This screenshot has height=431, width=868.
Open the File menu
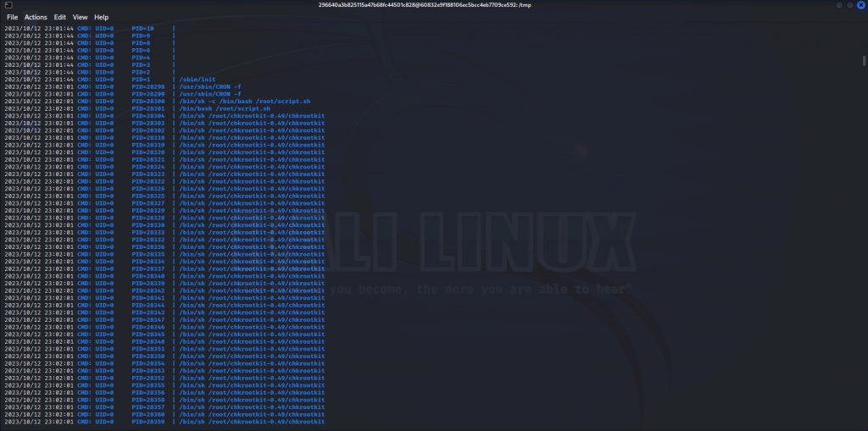(12, 17)
